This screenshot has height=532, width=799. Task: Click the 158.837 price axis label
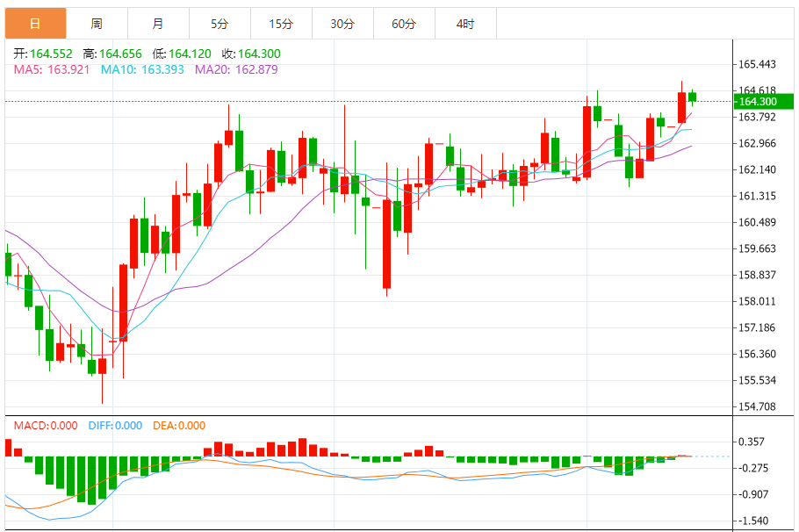coord(757,275)
